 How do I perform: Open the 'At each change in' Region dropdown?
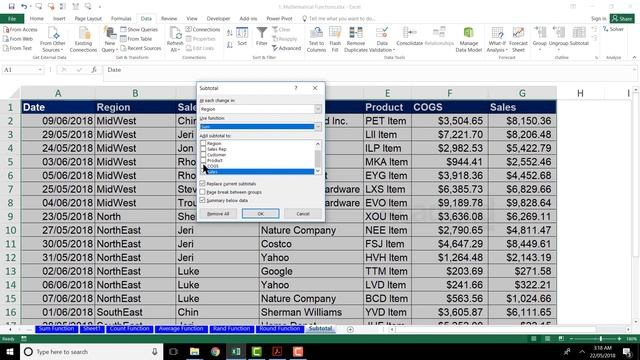(x=318, y=109)
